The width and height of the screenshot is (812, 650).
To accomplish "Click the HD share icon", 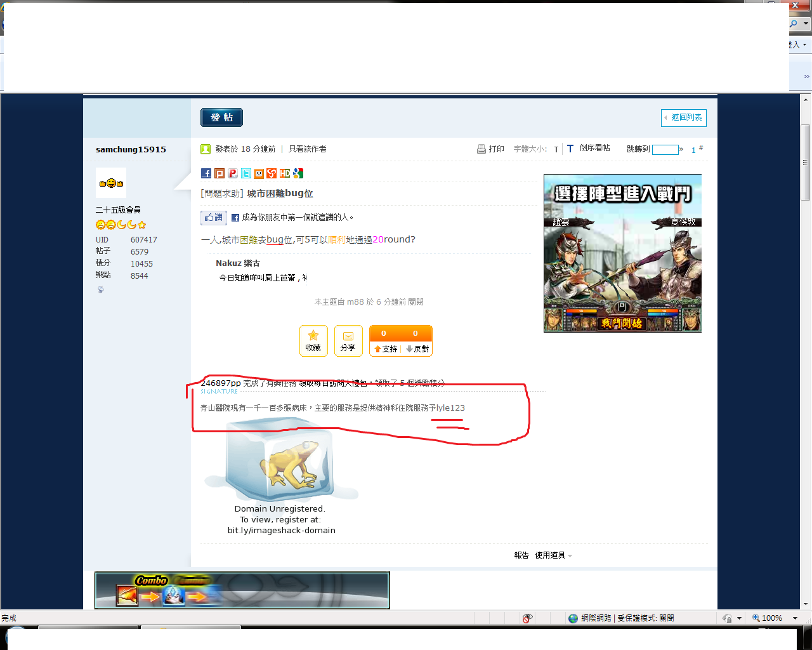I will pyautogui.click(x=285, y=173).
